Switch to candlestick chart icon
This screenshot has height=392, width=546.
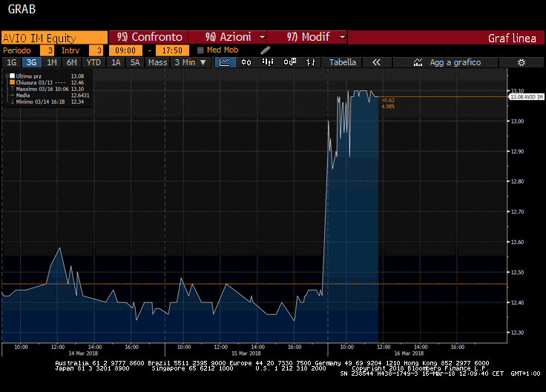pos(246,63)
